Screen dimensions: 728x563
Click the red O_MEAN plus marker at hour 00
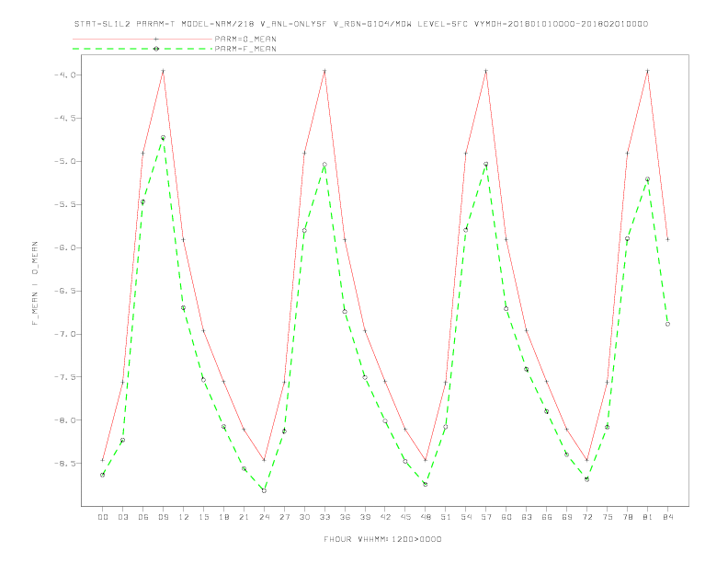[103, 460]
